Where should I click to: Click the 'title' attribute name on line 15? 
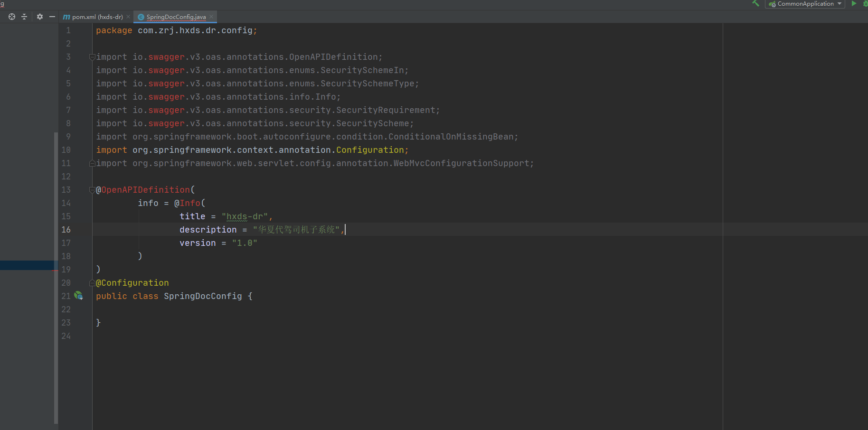pyautogui.click(x=192, y=216)
